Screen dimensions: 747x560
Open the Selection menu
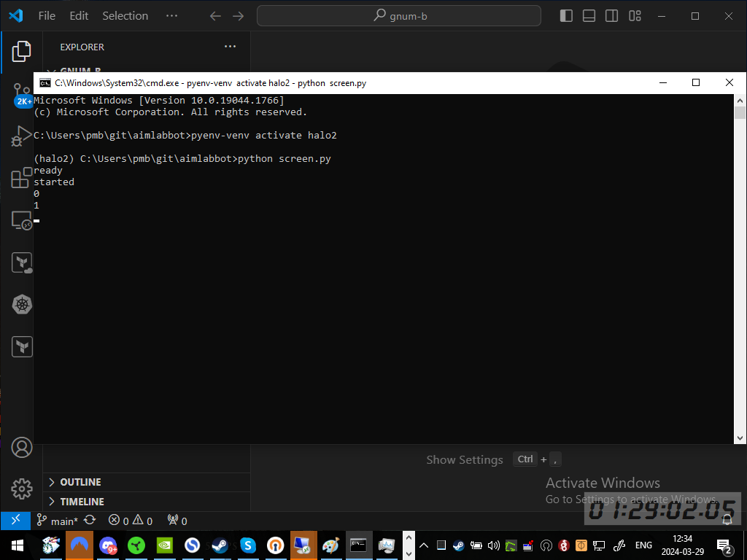[x=125, y=16]
